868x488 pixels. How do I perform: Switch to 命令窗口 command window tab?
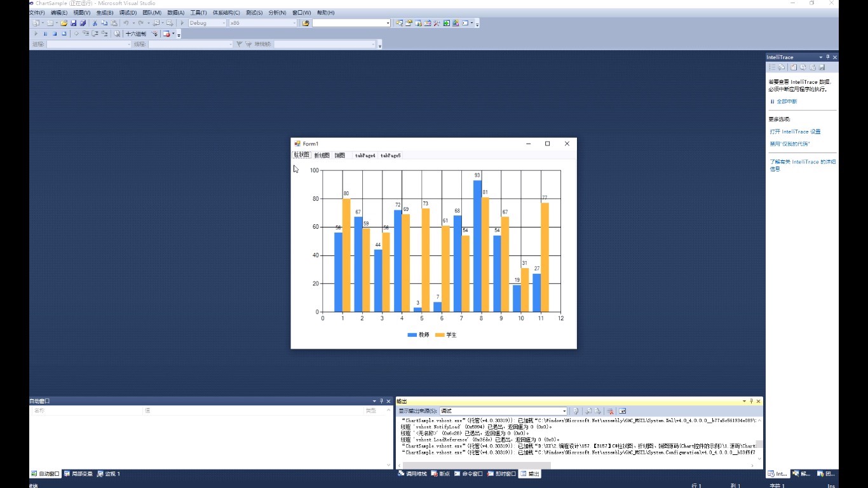pos(468,474)
